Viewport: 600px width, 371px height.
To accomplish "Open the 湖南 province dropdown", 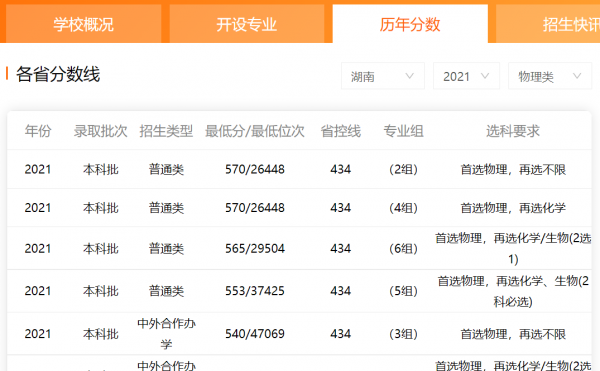I will tap(383, 76).
